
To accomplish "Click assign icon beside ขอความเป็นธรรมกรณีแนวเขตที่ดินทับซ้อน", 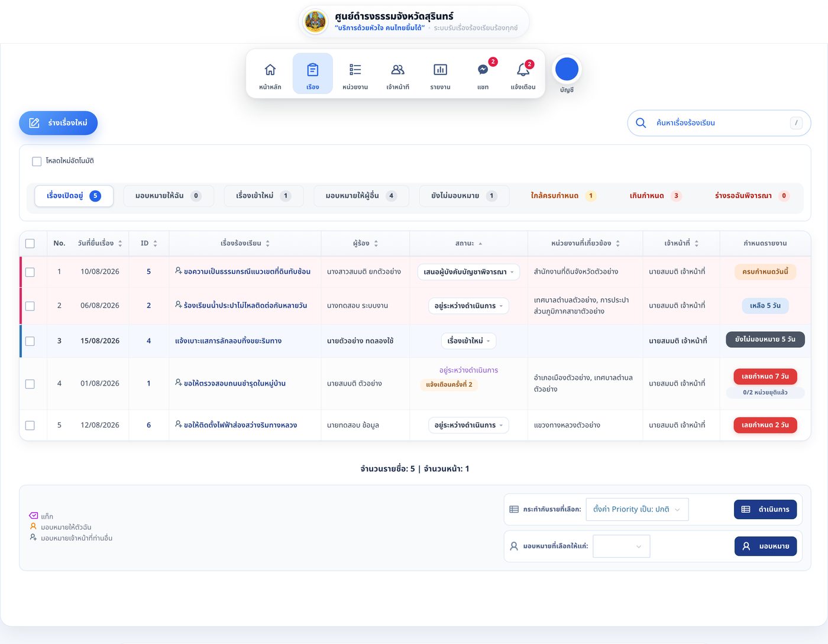I will pos(179,271).
